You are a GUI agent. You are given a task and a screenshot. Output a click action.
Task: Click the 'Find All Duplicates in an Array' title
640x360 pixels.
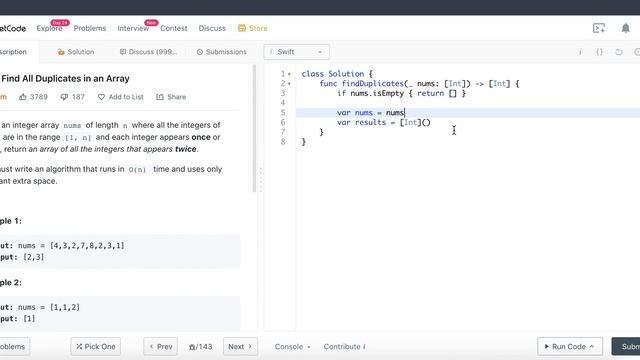(x=65, y=78)
